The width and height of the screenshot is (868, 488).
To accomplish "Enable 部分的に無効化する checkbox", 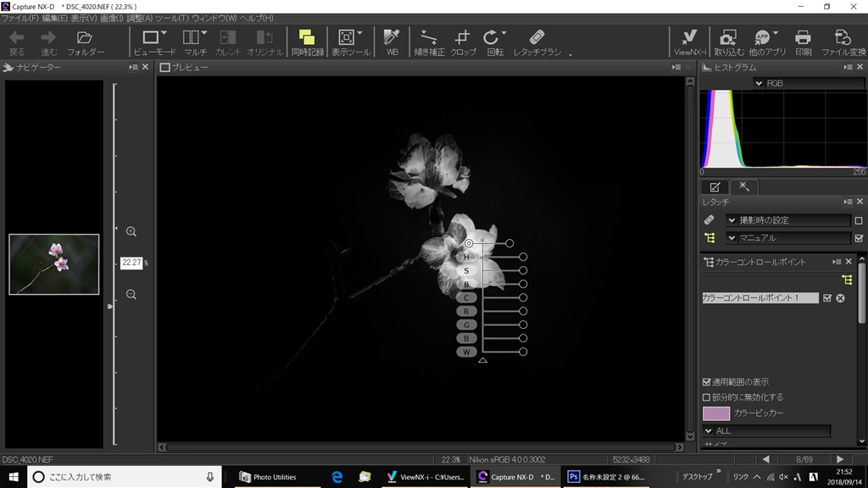I will [x=707, y=396].
